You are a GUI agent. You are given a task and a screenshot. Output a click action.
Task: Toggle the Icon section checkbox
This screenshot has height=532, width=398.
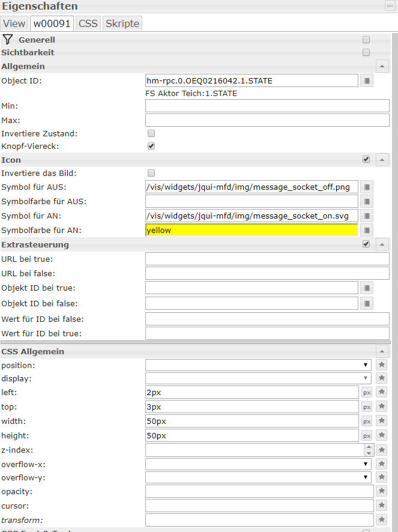tap(366, 159)
